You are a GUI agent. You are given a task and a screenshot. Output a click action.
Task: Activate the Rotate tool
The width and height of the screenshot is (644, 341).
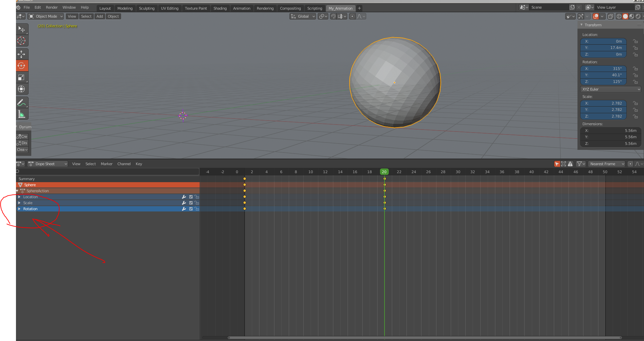(22, 66)
